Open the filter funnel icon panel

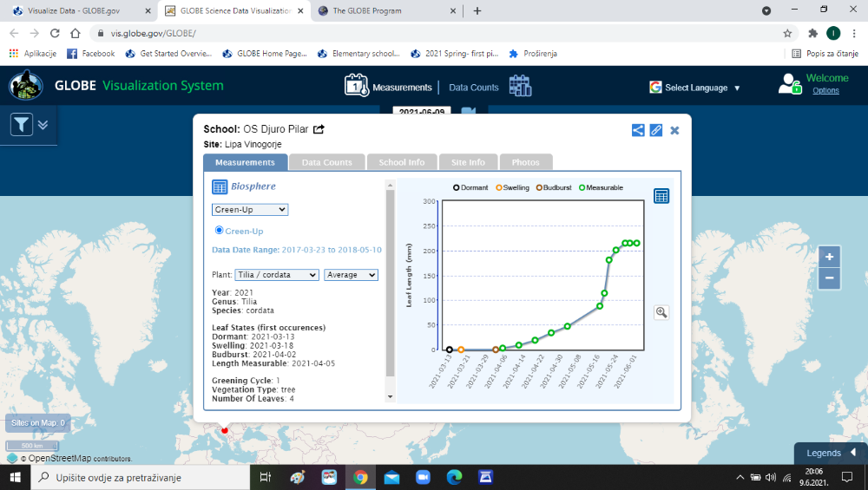(22, 125)
